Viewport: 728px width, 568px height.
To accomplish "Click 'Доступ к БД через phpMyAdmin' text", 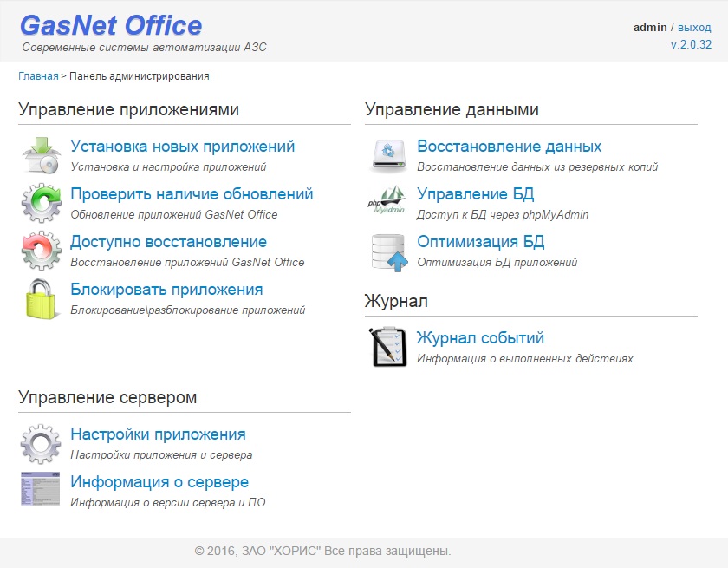I will pos(503,214).
